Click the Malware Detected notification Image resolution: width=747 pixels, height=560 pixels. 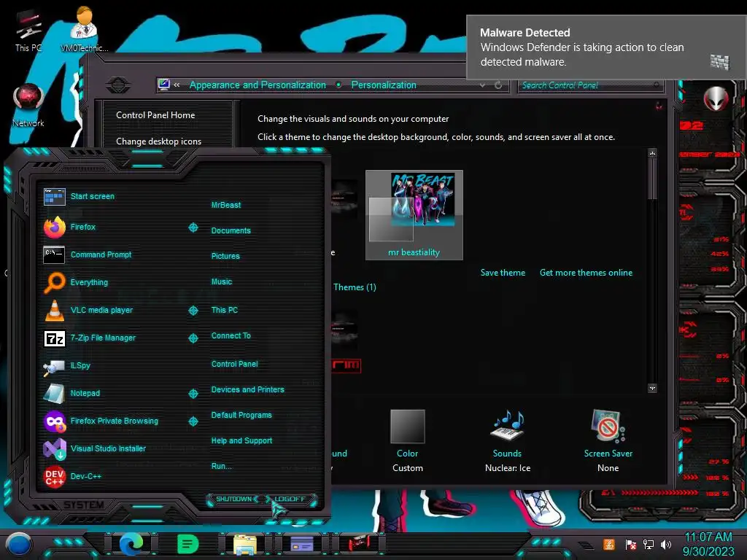606,47
